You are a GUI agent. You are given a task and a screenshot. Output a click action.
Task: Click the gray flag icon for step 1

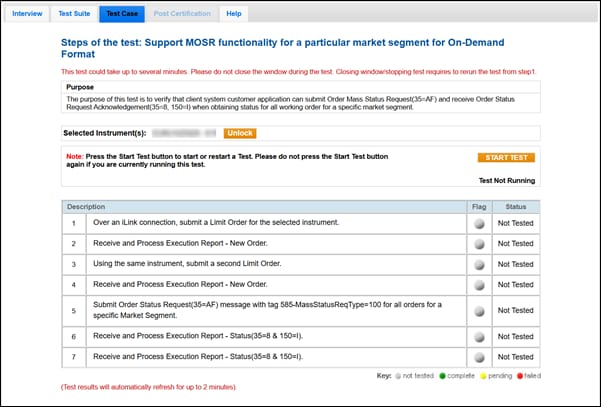point(479,223)
